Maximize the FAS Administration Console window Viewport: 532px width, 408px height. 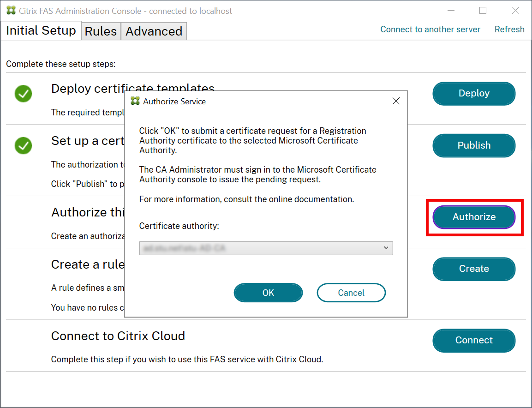coord(483,11)
